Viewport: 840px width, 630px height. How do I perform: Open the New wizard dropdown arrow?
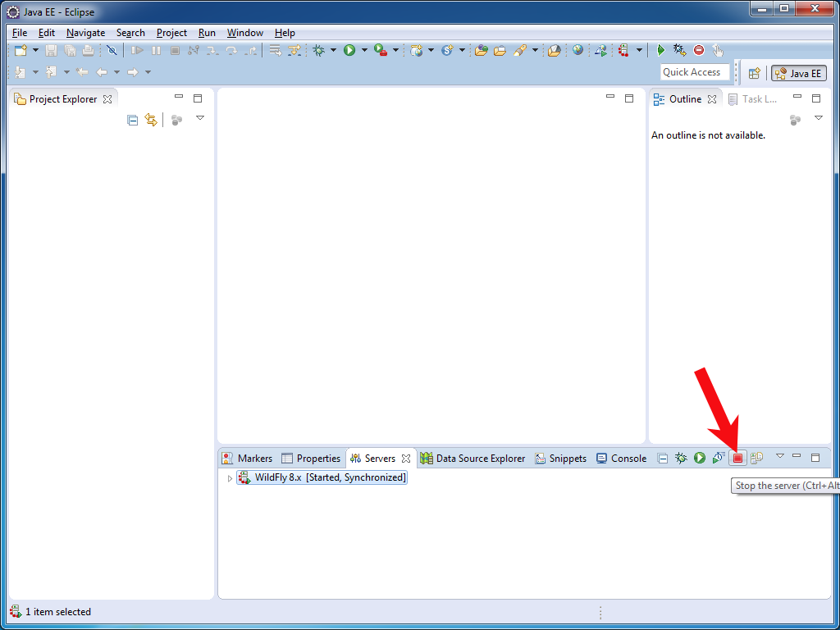[x=35, y=50]
